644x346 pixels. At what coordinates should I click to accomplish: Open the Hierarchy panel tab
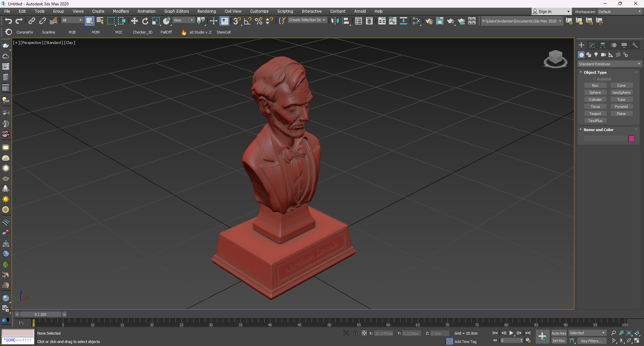point(603,45)
